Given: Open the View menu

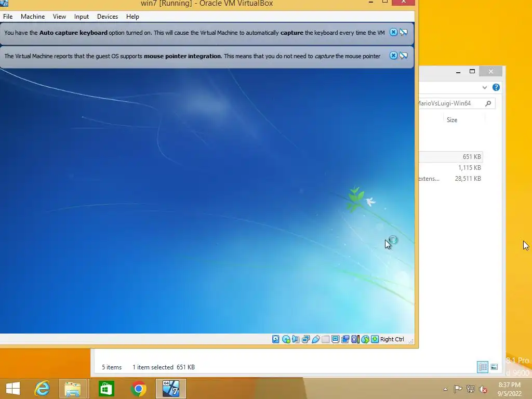Looking at the screenshot, I should 59,16.
